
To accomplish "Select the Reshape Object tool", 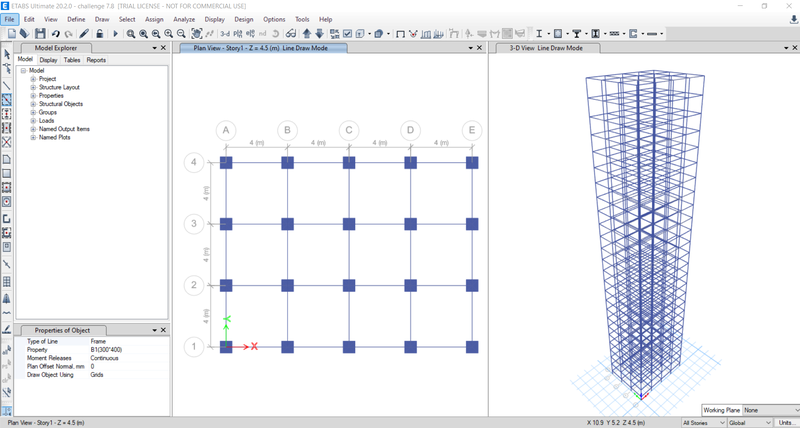I will (7, 68).
